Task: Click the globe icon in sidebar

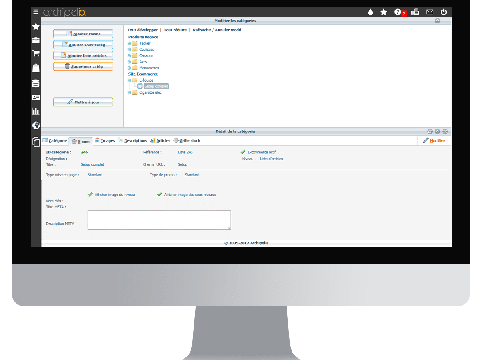Action: (x=36, y=125)
